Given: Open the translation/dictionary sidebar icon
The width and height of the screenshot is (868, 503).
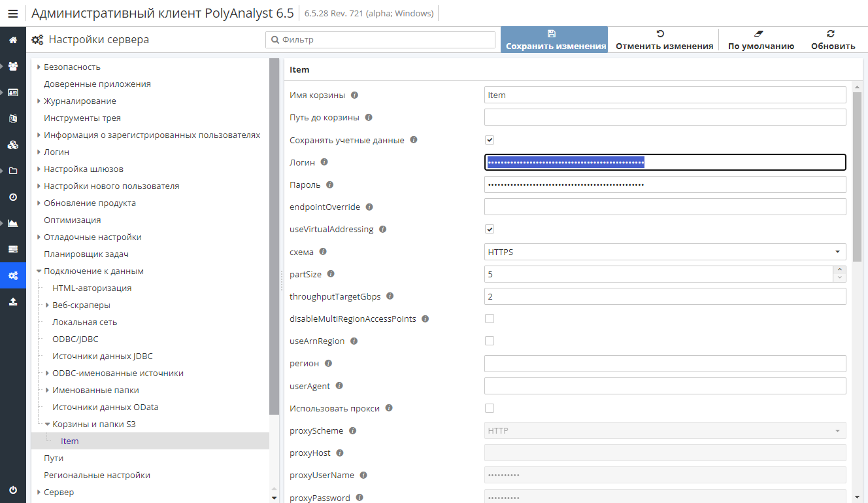Looking at the screenshot, I should [x=13, y=118].
